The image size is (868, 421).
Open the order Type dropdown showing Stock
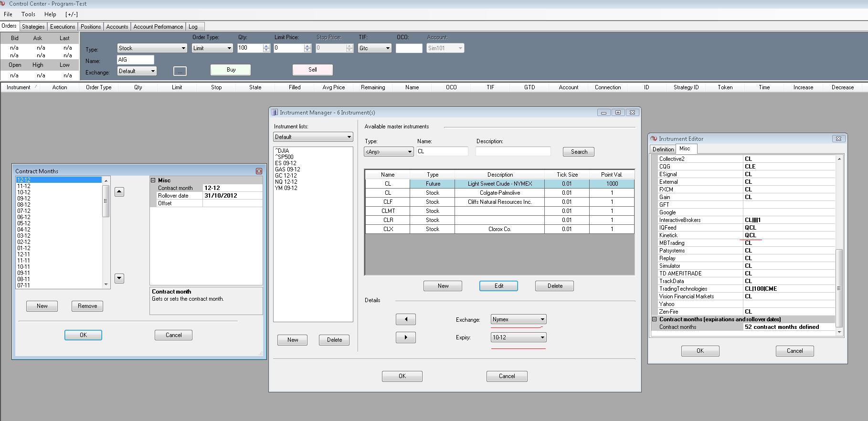pos(152,48)
